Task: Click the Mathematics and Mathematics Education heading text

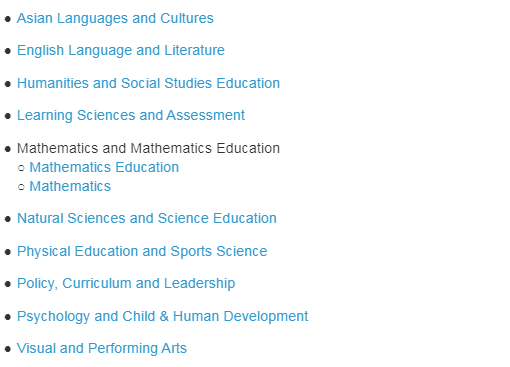Action: pyautogui.click(x=148, y=148)
